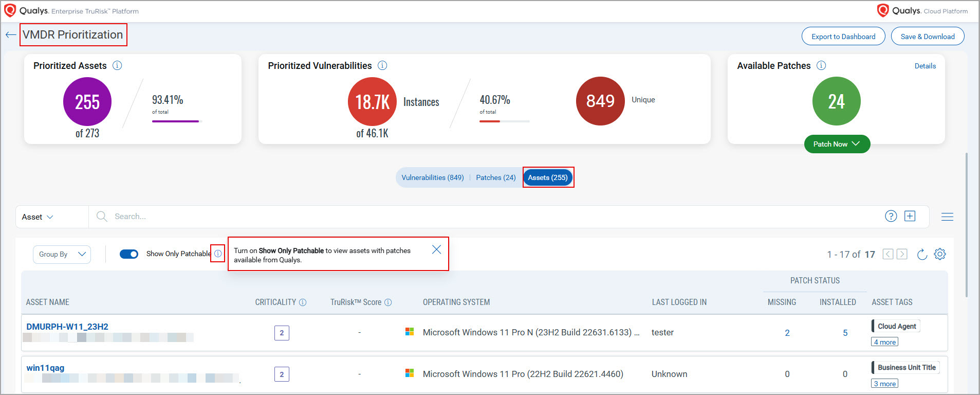
Task: Open the DMURPH-W11_23H2 asset link
Action: coord(67,327)
